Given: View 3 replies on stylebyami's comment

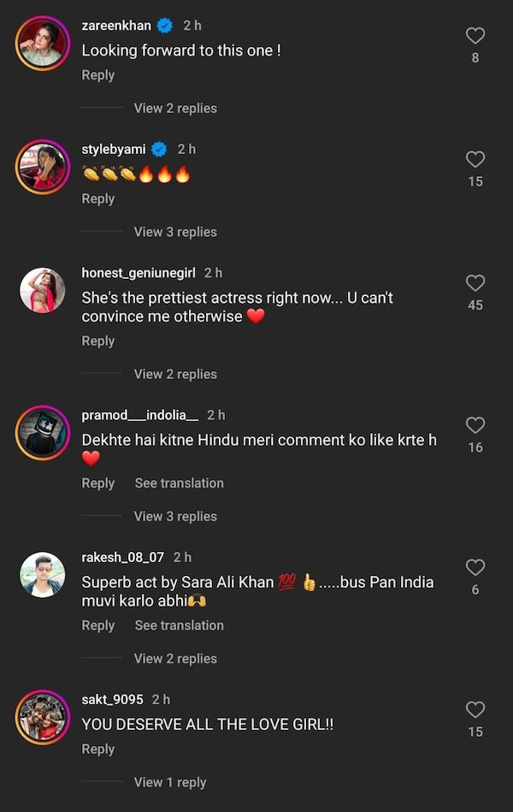Looking at the screenshot, I should point(174,231).
